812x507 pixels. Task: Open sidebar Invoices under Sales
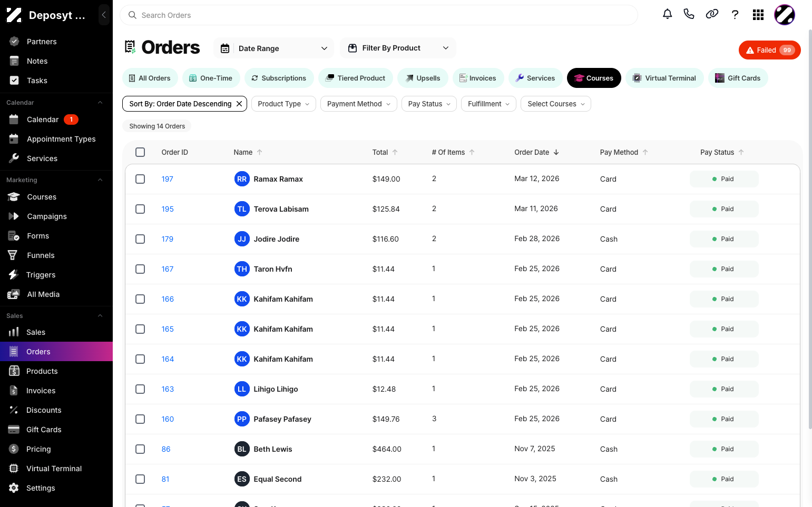(x=56, y=391)
